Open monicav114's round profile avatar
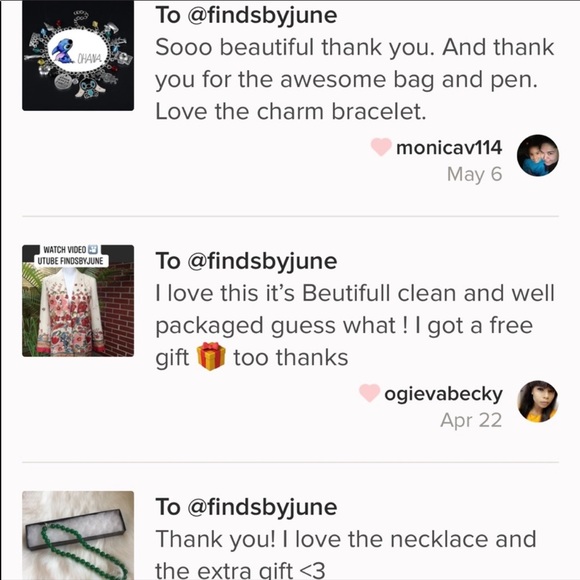The image size is (580, 580). [537, 155]
